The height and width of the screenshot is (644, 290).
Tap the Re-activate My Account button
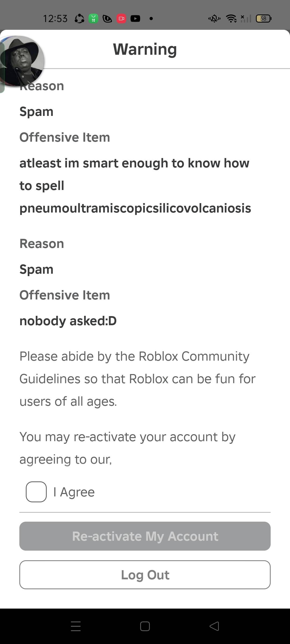pyautogui.click(x=145, y=536)
